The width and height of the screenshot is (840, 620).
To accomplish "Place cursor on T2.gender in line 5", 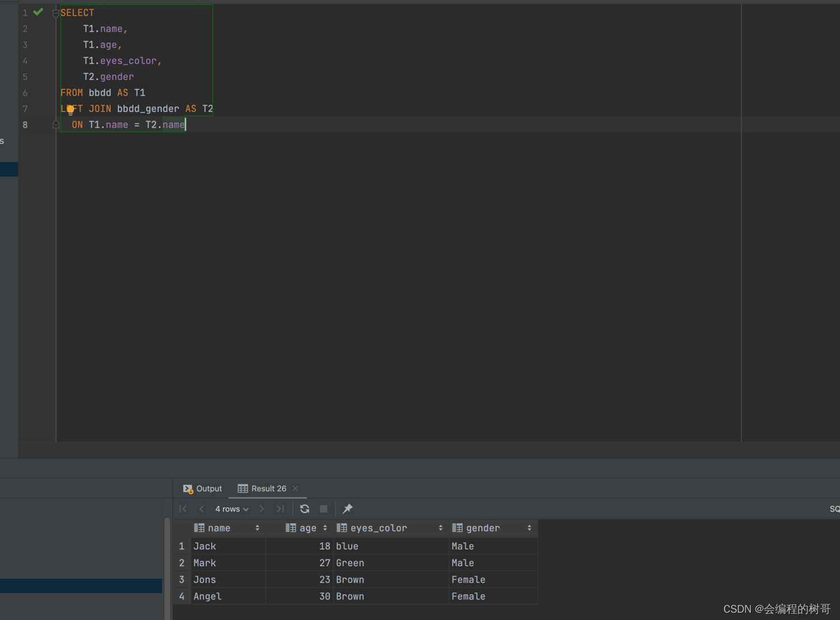I will (109, 77).
